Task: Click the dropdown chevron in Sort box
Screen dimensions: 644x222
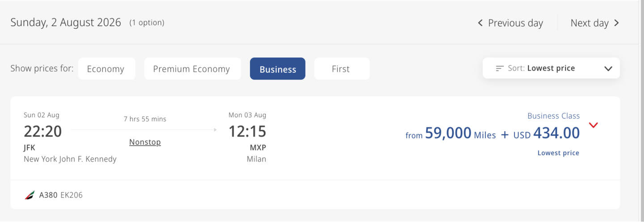Action: point(608,69)
